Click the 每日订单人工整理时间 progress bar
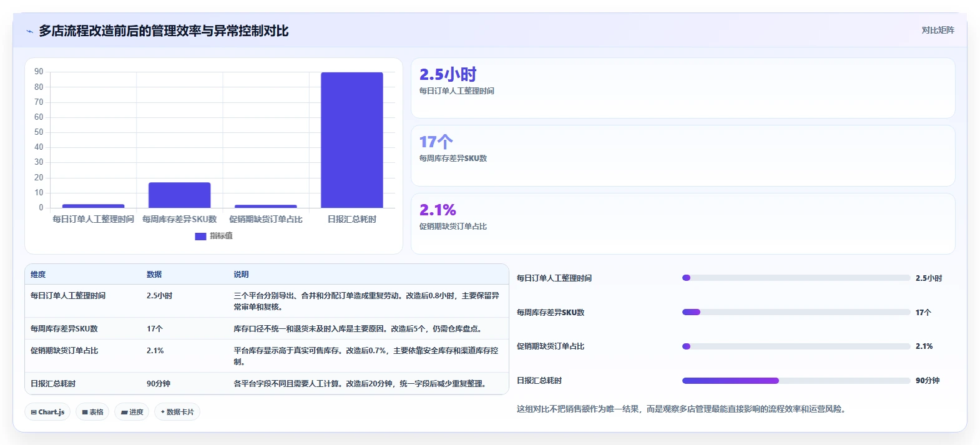 point(796,278)
